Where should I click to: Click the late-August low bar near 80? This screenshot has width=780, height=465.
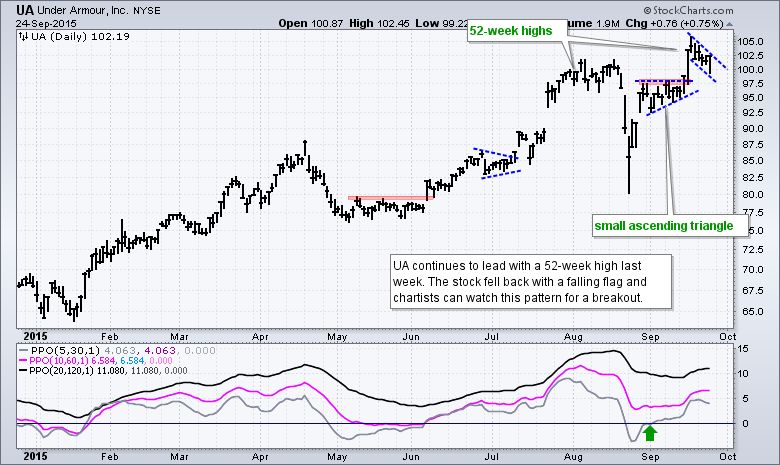point(629,167)
